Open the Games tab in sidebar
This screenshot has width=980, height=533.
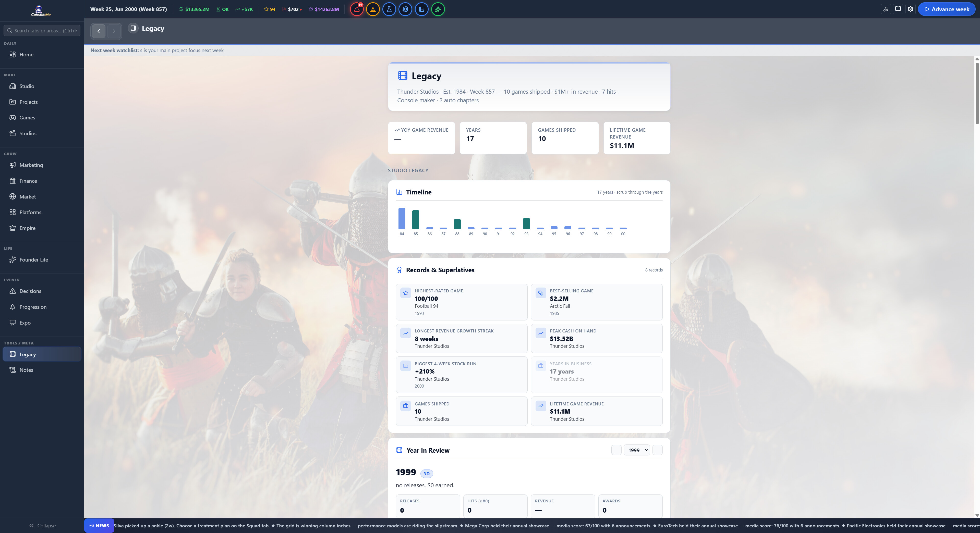42,117
